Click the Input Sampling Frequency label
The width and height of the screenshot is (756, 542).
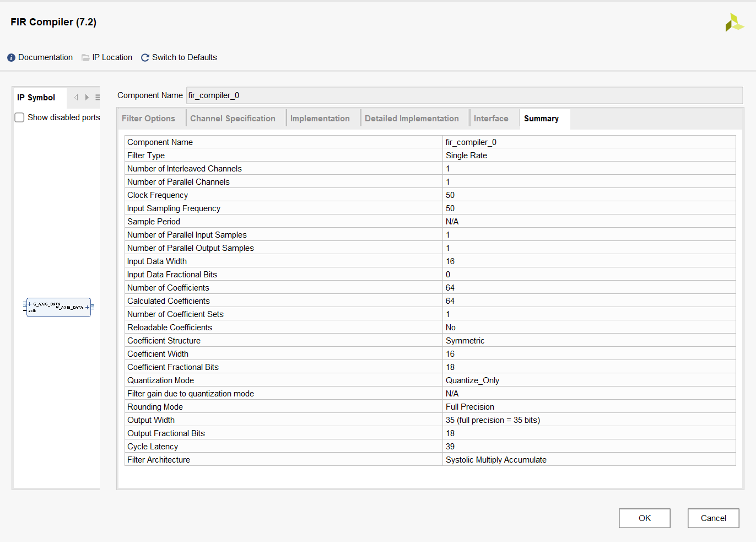pyautogui.click(x=174, y=208)
